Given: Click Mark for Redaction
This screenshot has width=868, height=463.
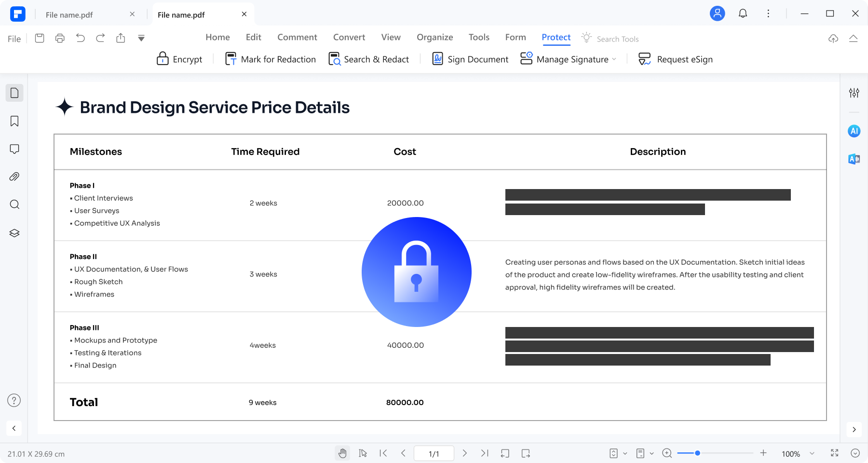Looking at the screenshot, I should click(270, 59).
